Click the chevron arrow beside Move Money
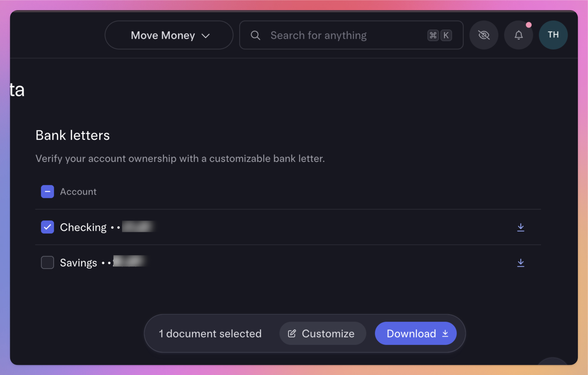 pos(206,36)
